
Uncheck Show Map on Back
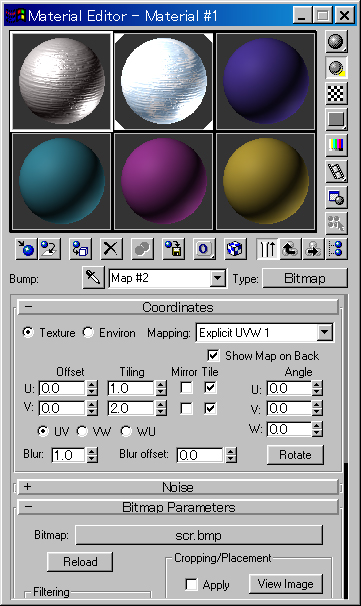pos(213,355)
